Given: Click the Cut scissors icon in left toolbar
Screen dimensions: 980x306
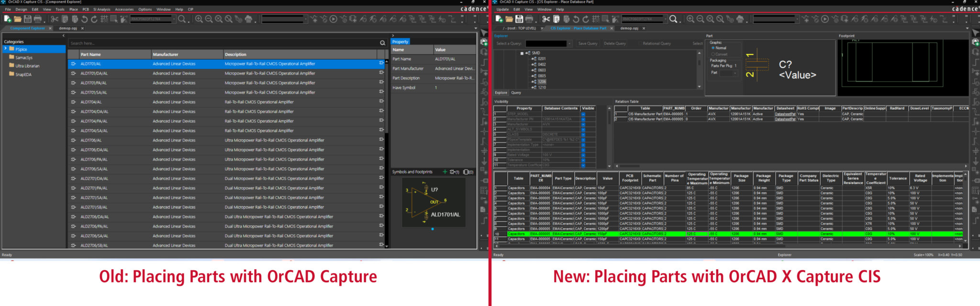Looking at the screenshot, I should [55, 19].
